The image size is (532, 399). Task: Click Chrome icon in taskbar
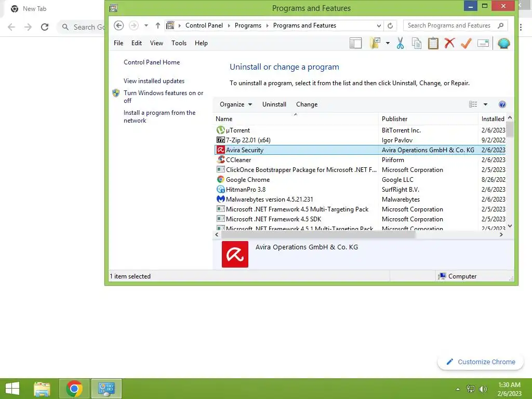(74, 389)
